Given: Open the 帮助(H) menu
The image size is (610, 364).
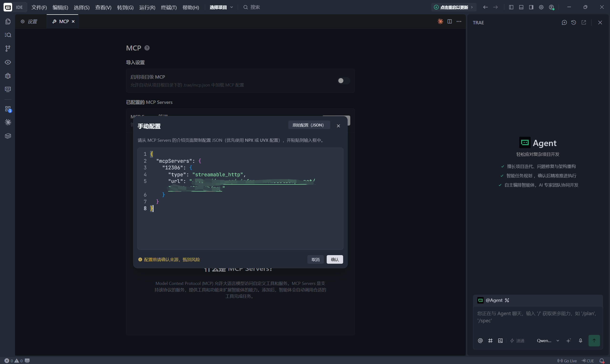Looking at the screenshot, I should click(x=191, y=7).
